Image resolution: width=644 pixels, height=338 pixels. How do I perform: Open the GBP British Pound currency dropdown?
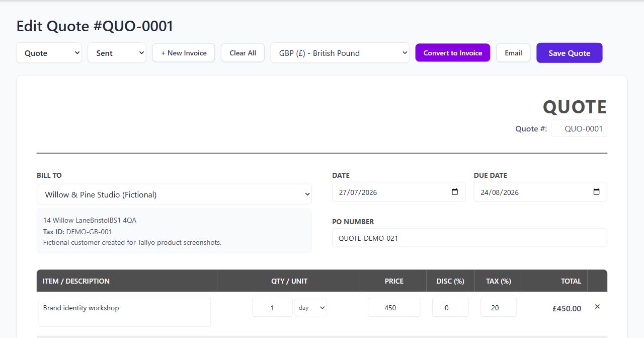click(x=340, y=53)
